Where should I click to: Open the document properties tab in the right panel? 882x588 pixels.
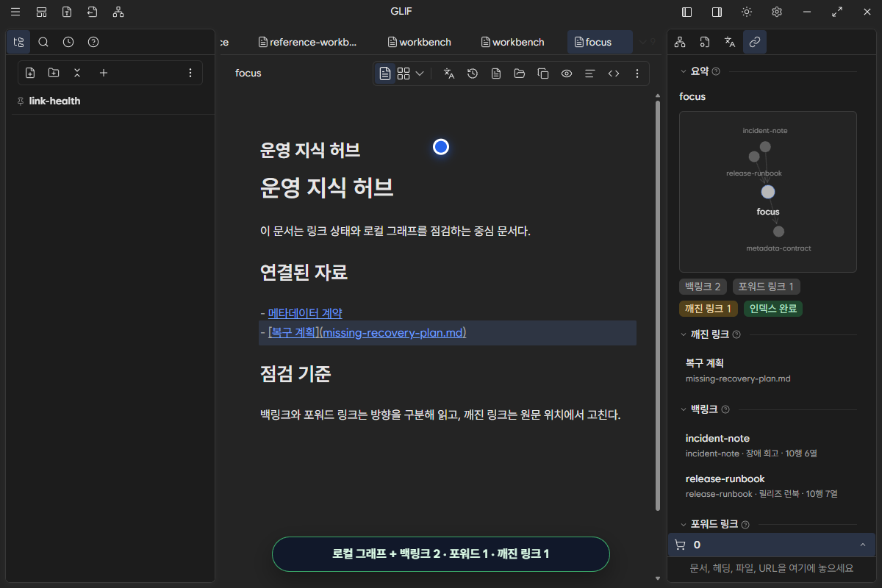705,42
